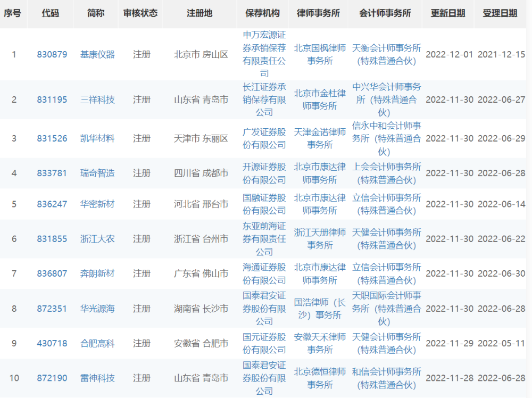Open the 奔朗新材 company link

(97, 273)
